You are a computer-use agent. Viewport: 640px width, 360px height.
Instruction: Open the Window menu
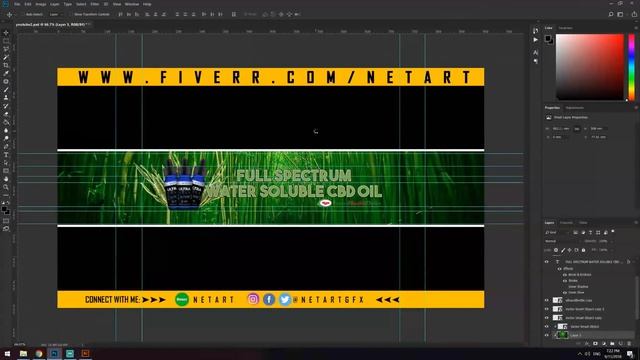tap(132, 4)
